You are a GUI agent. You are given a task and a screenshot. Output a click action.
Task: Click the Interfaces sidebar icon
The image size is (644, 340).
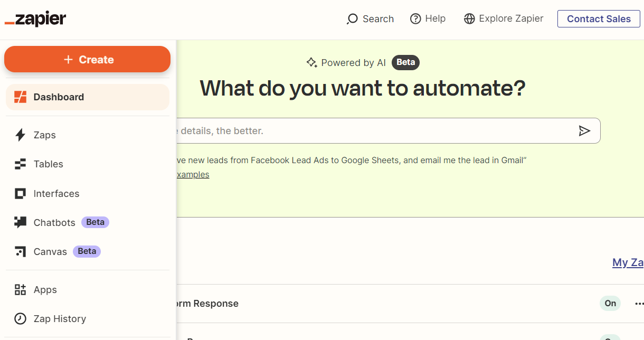pyautogui.click(x=20, y=194)
